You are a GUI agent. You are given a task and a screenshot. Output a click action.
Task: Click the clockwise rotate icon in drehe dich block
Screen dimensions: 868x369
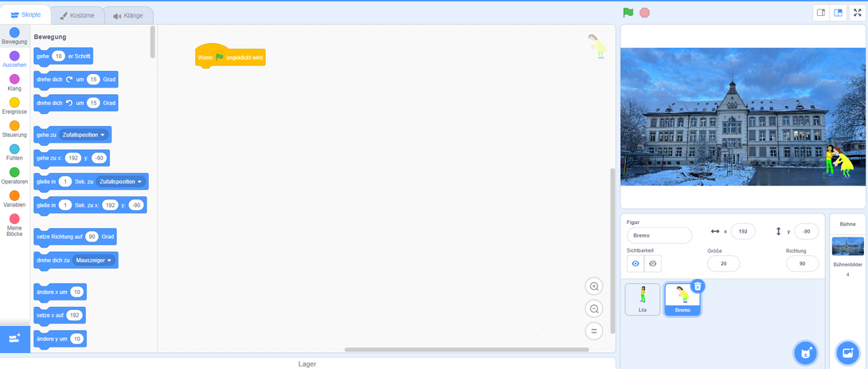click(x=69, y=79)
